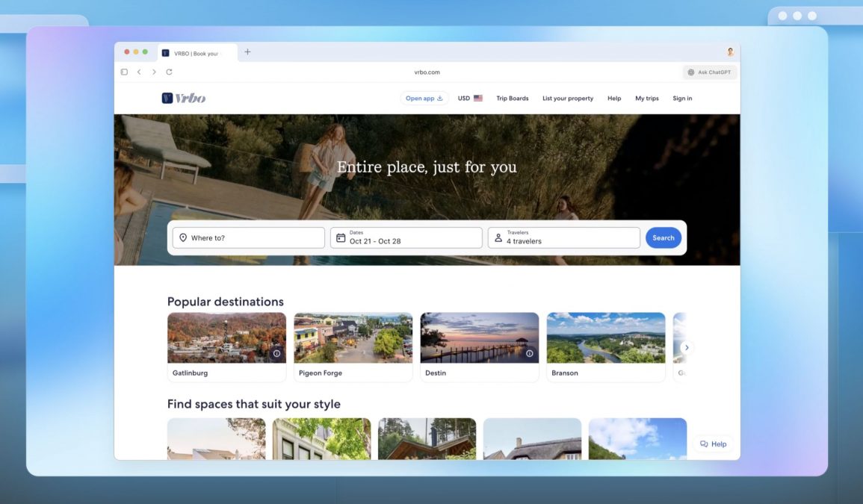
Task: Click the Sign in link
Action: pyautogui.click(x=681, y=98)
